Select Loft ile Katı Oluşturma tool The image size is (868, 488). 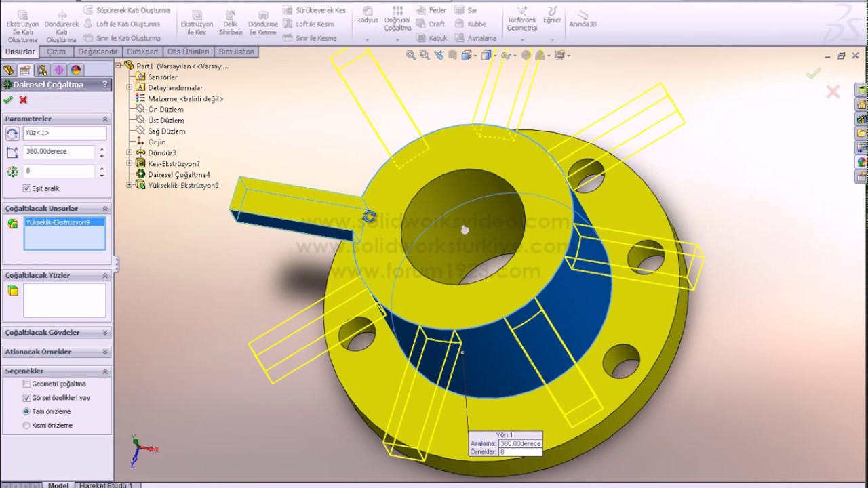click(121, 24)
